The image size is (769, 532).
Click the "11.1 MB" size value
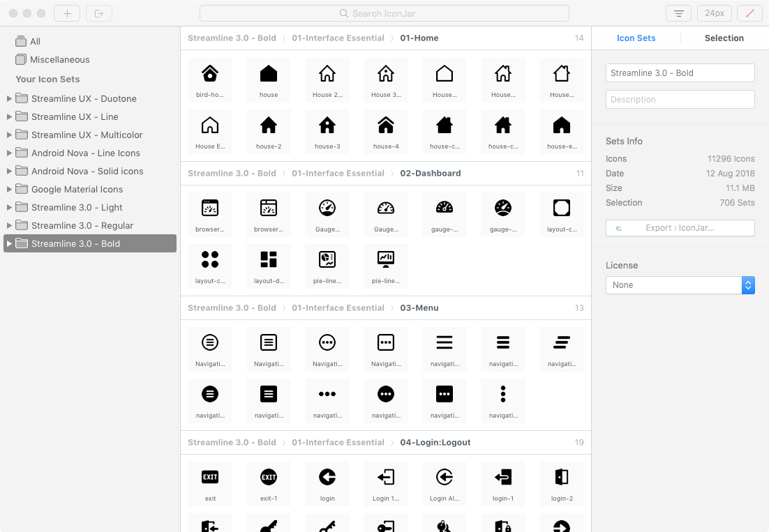tap(740, 188)
